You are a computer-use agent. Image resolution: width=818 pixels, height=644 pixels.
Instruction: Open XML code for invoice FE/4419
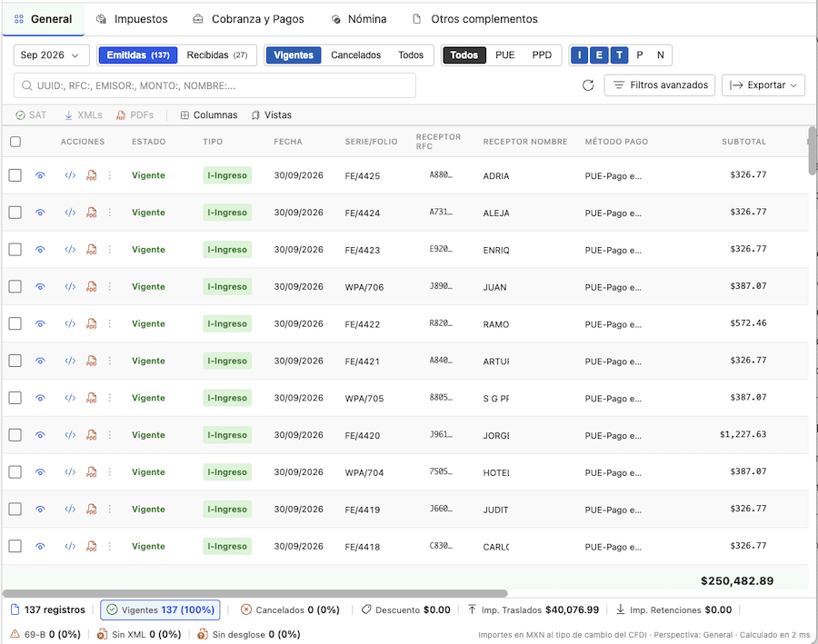point(70,509)
